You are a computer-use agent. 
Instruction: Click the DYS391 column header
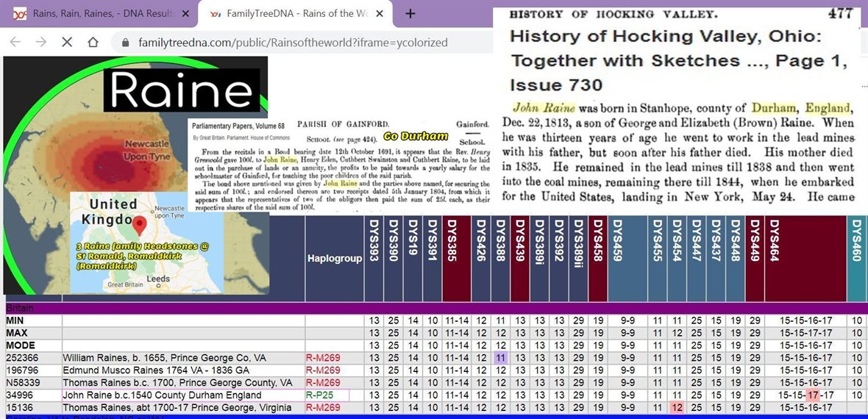tap(433, 259)
